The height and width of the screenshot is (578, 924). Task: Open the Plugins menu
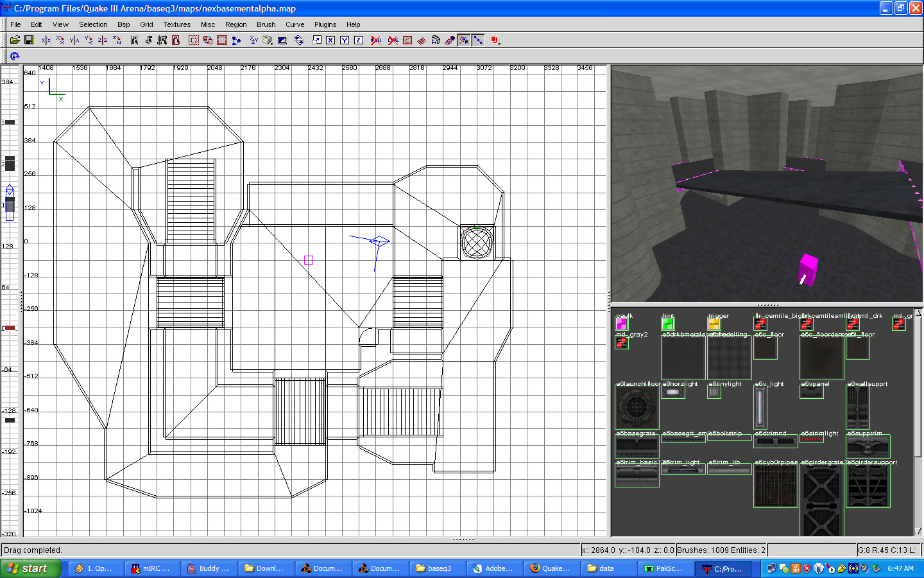[x=325, y=24]
